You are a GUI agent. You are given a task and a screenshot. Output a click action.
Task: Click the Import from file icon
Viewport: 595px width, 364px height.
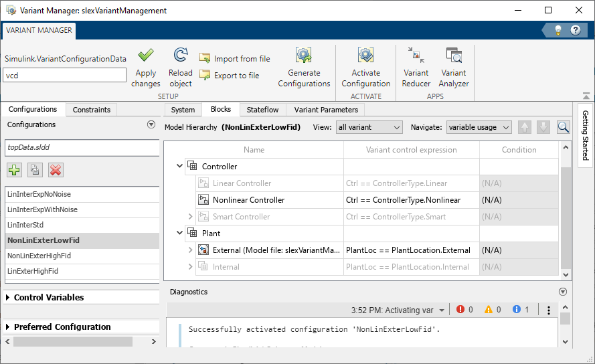(205, 58)
